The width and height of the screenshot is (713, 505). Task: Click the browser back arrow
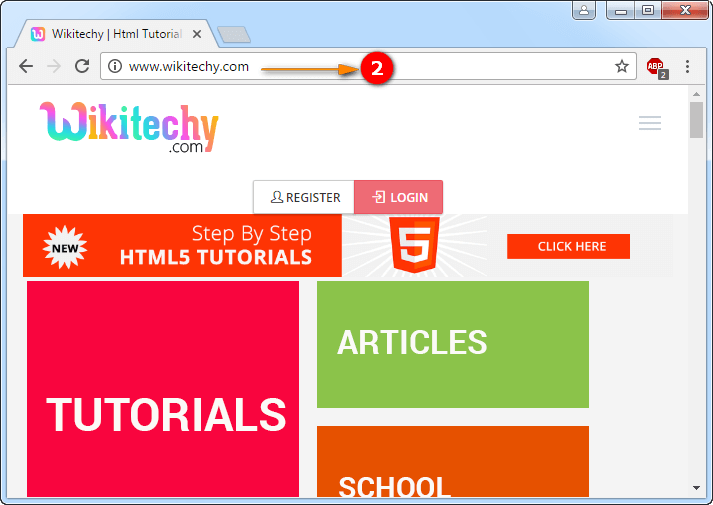pos(26,67)
